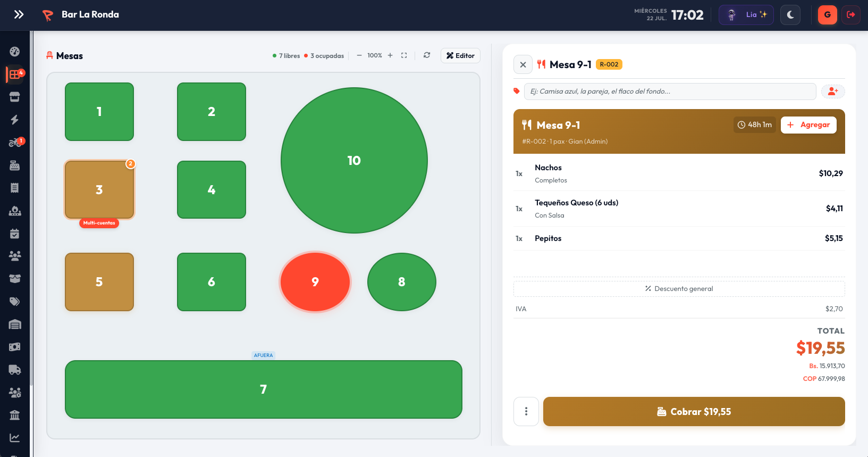Open the orange G user avatar
This screenshot has height=457, width=868.
point(827,15)
